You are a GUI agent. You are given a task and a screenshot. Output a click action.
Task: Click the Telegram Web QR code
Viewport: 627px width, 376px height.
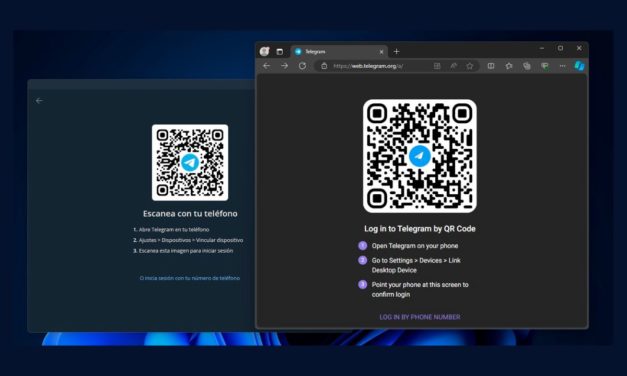coord(420,156)
